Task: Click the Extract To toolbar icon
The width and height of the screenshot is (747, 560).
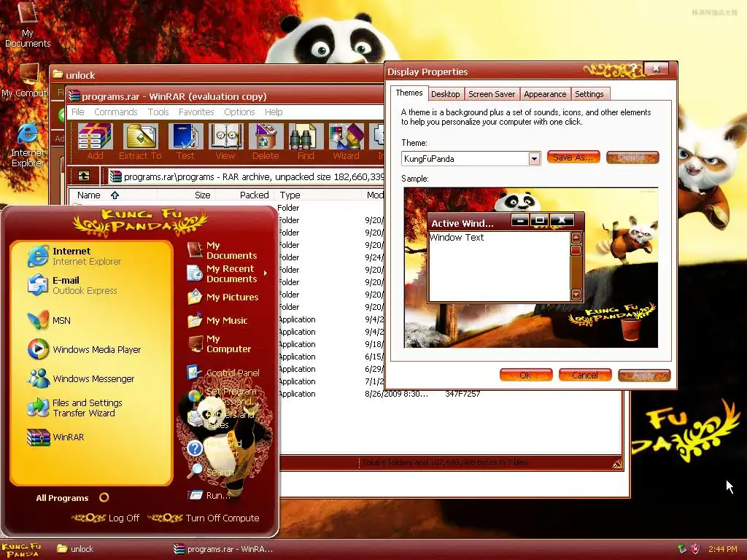Action: (140, 141)
